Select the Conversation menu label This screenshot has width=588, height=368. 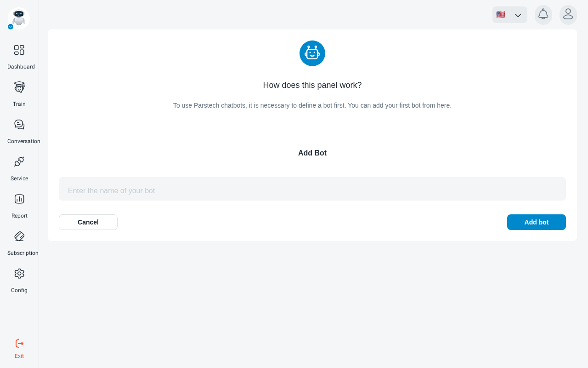[x=24, y=141]
